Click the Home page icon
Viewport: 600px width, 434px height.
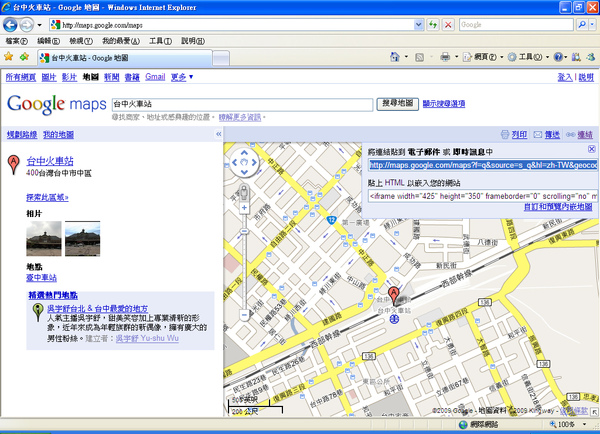(x=395, y=57)
